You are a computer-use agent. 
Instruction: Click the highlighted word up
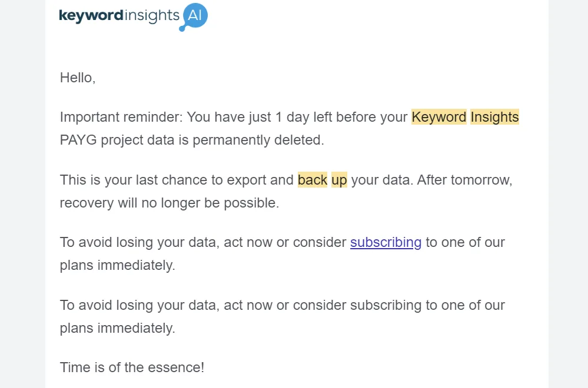pyautogui.click(x=339, y=180)
